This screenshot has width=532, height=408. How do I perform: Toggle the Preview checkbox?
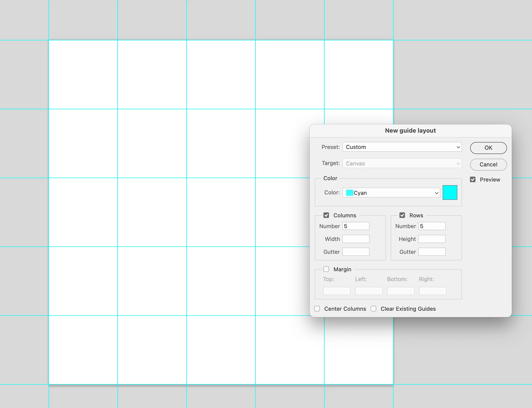click(473, 180)
